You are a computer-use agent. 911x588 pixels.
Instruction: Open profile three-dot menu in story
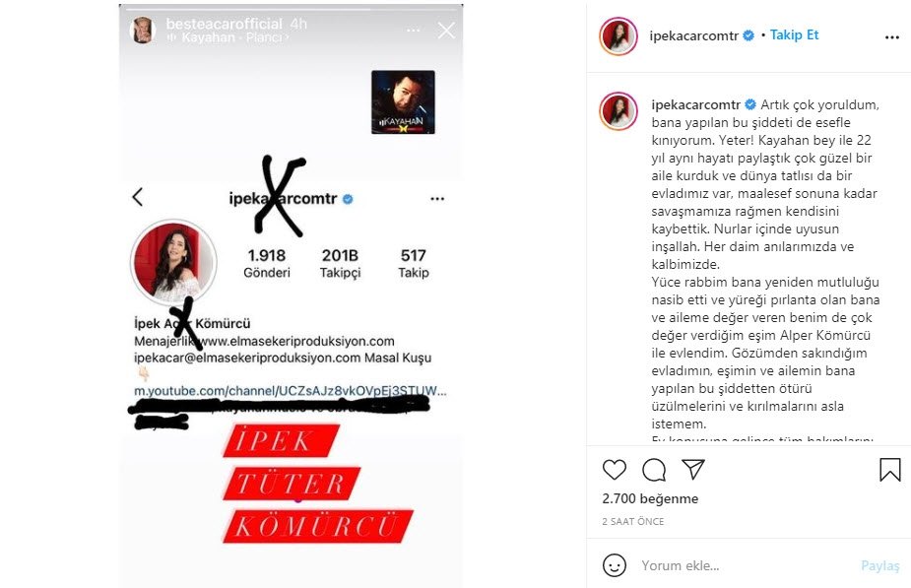[437, 199]
